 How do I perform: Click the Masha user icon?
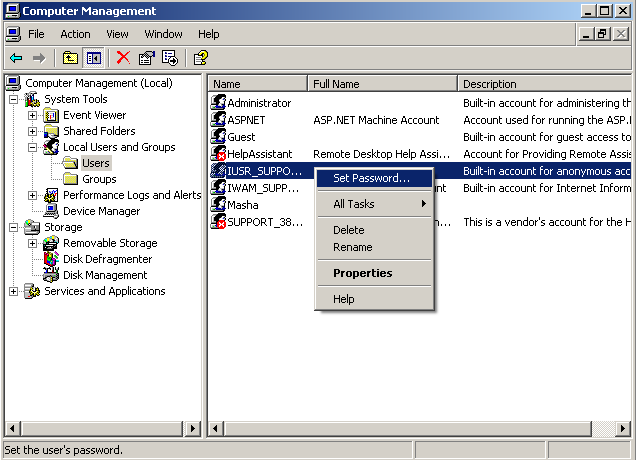(218, 204)
